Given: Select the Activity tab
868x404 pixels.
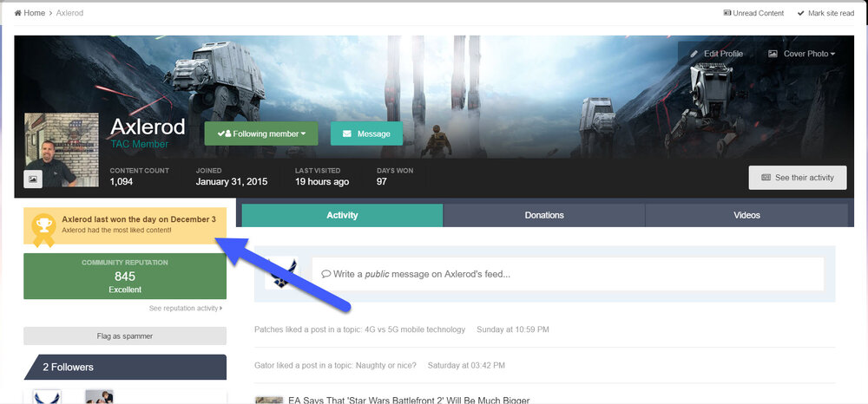Looking at the screenshot, I should (342, 215).
